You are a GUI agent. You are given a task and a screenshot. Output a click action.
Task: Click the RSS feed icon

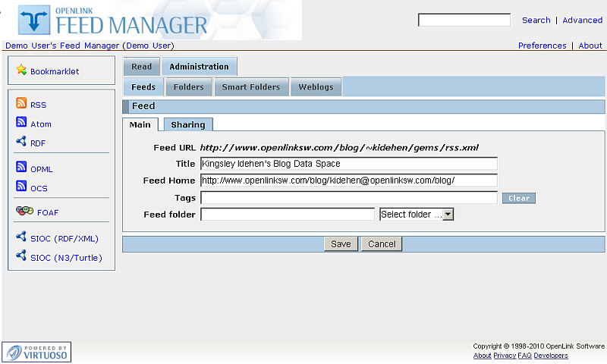point(21,104)
